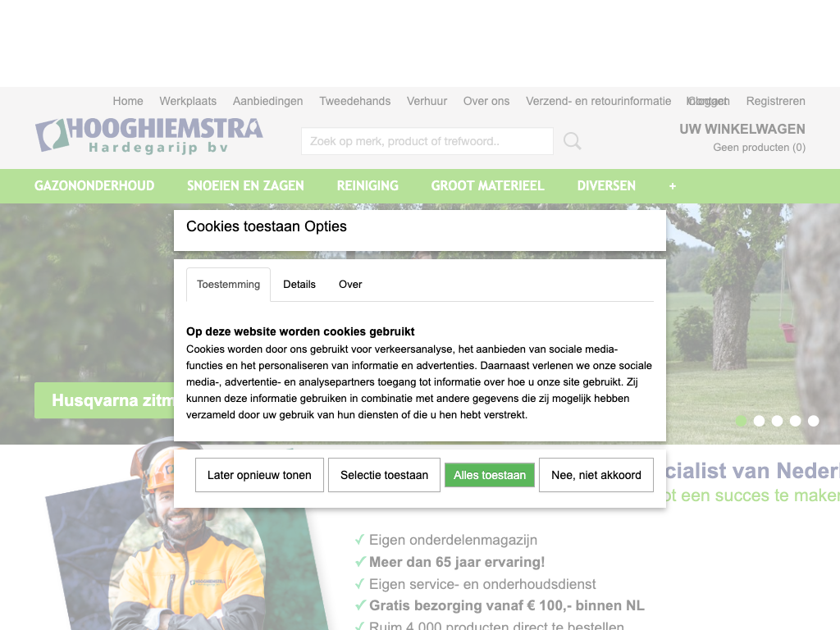Choose Selectie toestaan
Screen dimensions: 840x630
(384, 475)
